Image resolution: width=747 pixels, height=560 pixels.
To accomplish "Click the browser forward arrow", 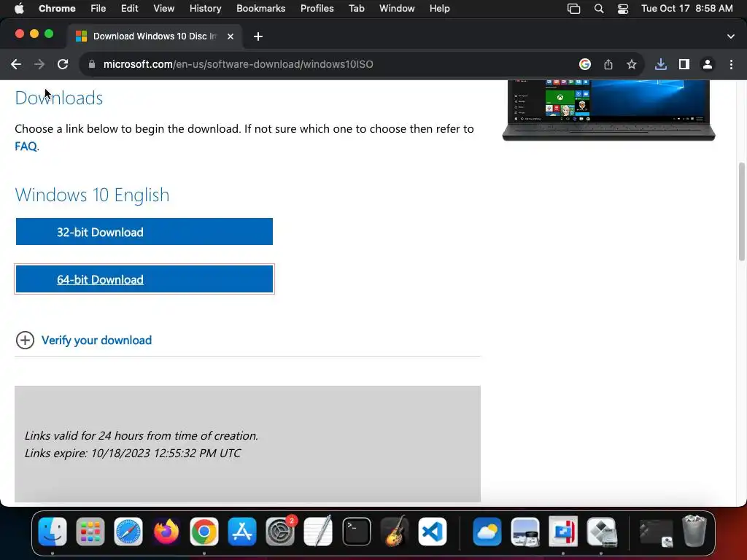I will click(x=39, y=64).
